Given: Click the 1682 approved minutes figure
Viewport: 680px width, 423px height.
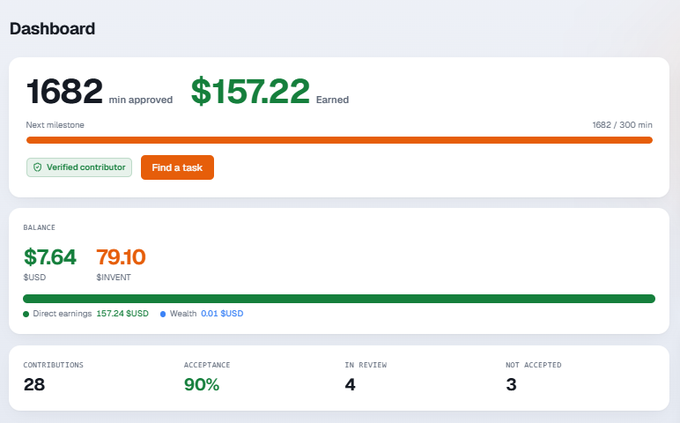Looking at the screenshot, I should coord(65,91).
